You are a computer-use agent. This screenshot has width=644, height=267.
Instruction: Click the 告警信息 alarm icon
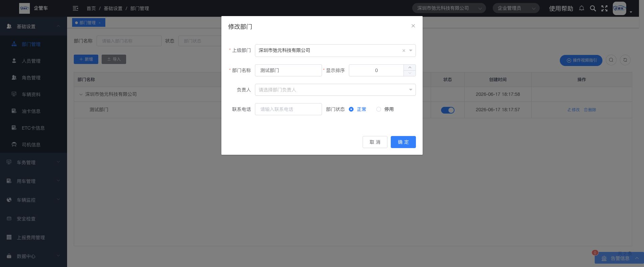pyautogui.click(x=604, y=258)
